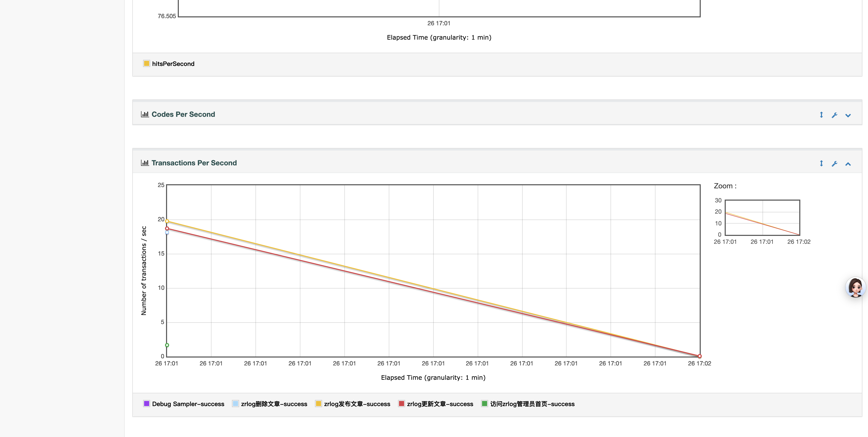868x437 pixels.
Task: Open Transactions Per Second wrench settings
Action: tap(834, 164)
